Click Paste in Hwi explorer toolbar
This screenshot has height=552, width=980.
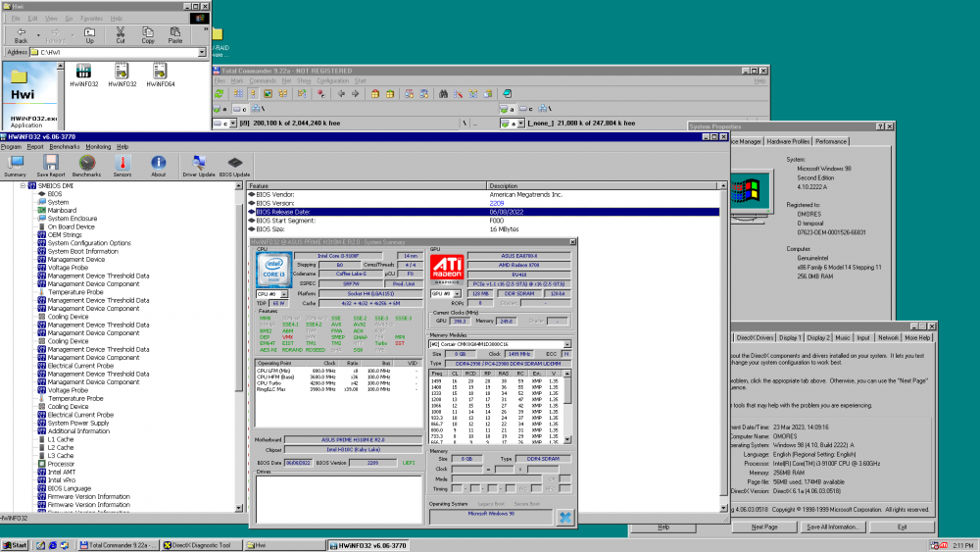click(x=175, y=35)
